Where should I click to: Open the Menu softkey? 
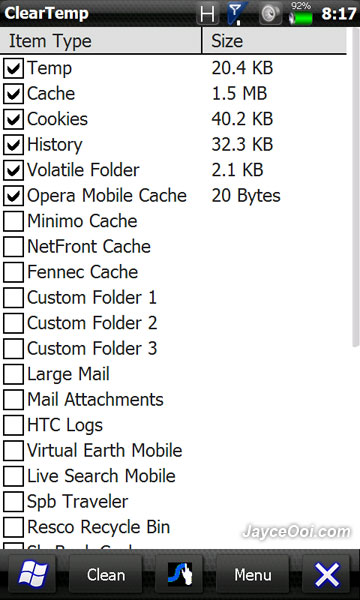[x=253, y=574]
